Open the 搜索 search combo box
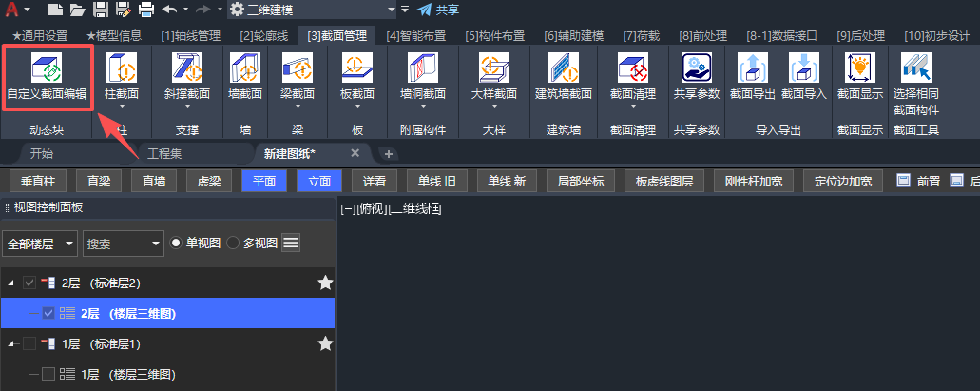This screenshot has height=391, width=980. [124, 244]
